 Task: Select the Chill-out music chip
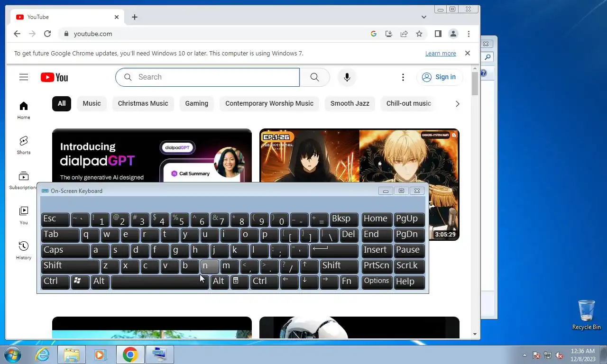pos(409,103)
